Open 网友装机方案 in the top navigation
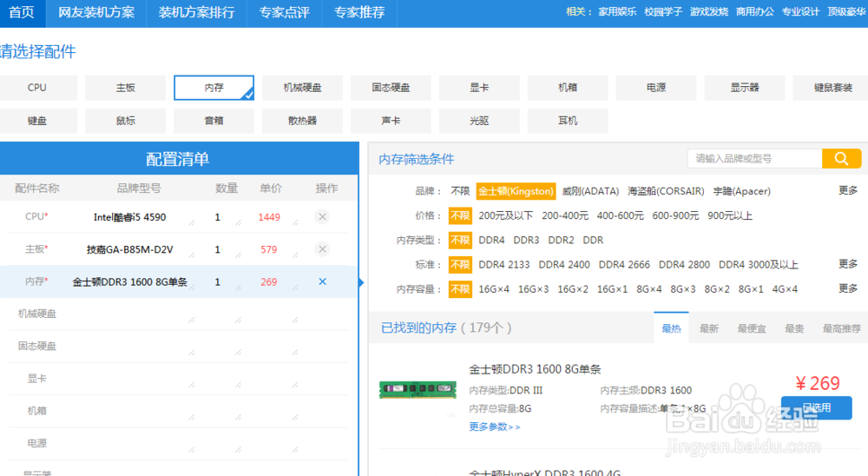Image resolution: width=868 pixels, height=476 pixels. pos(96,13)
